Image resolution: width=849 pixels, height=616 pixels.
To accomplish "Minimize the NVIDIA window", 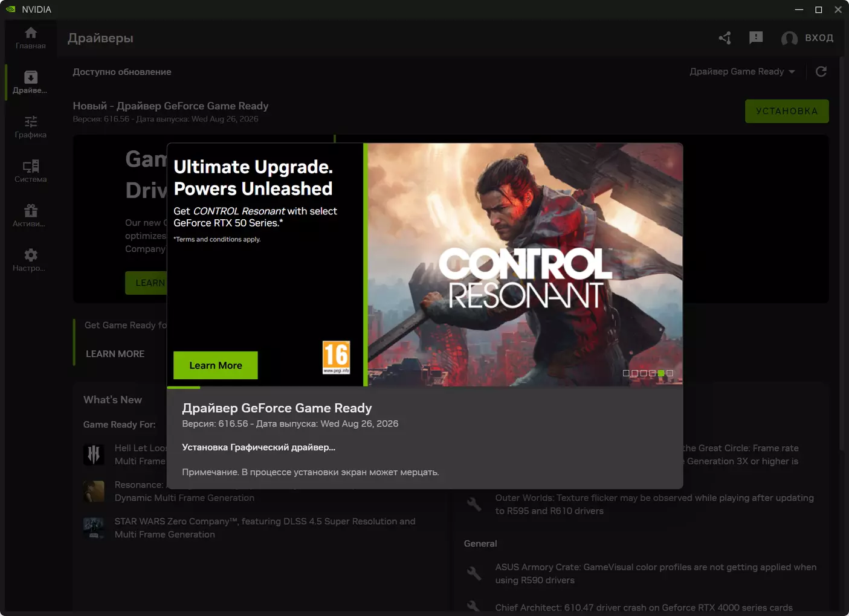I will click(x=799, y=9).
